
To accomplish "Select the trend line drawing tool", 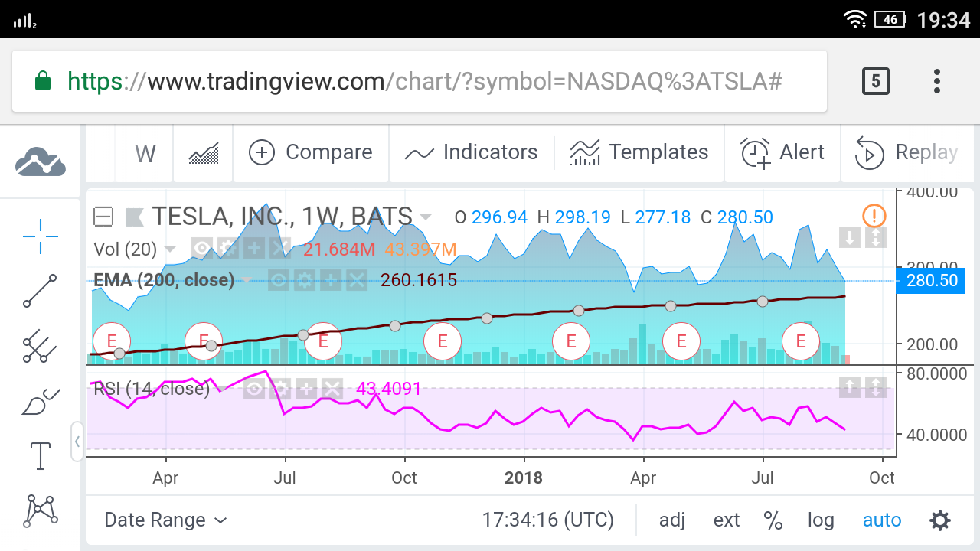I will [41, 291].
